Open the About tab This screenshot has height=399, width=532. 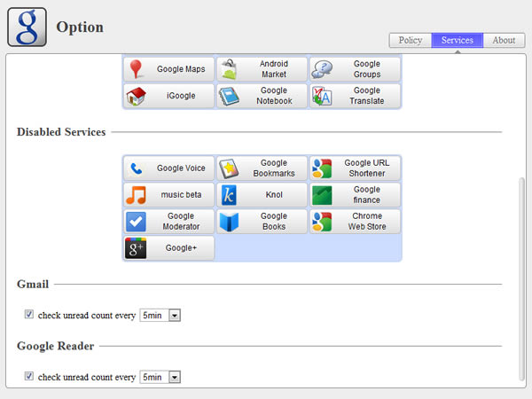pyautogui.click(x=504, y=41)
